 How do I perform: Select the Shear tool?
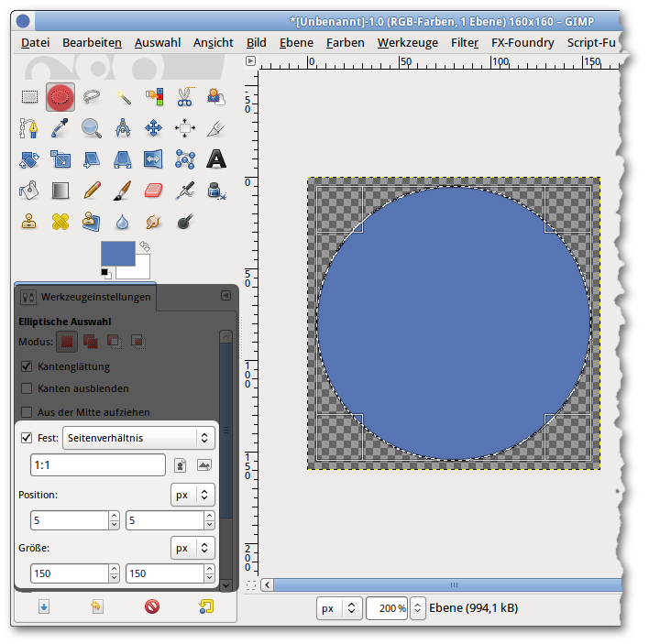(92, 159)
